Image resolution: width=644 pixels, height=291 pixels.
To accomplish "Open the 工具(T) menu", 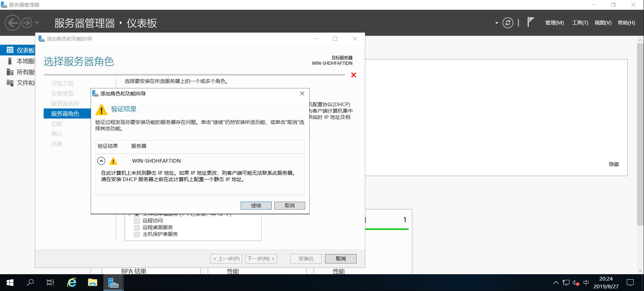I will coord(580,23).
